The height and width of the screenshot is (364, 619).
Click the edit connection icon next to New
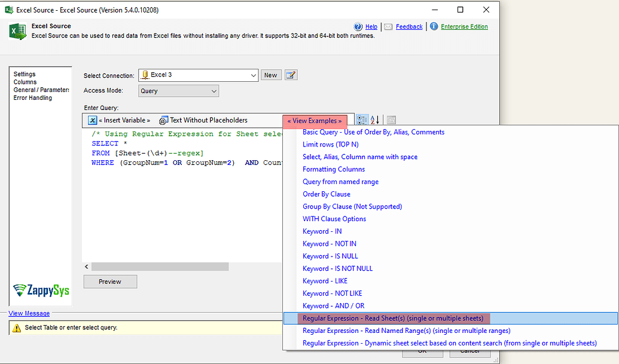pos(291,75)
